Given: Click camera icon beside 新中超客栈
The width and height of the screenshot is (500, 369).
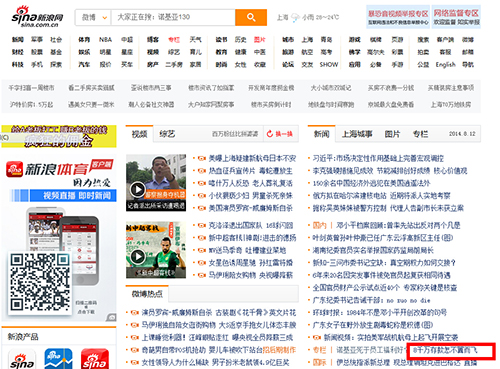Looking at the screenshot, I should (202, 238).
